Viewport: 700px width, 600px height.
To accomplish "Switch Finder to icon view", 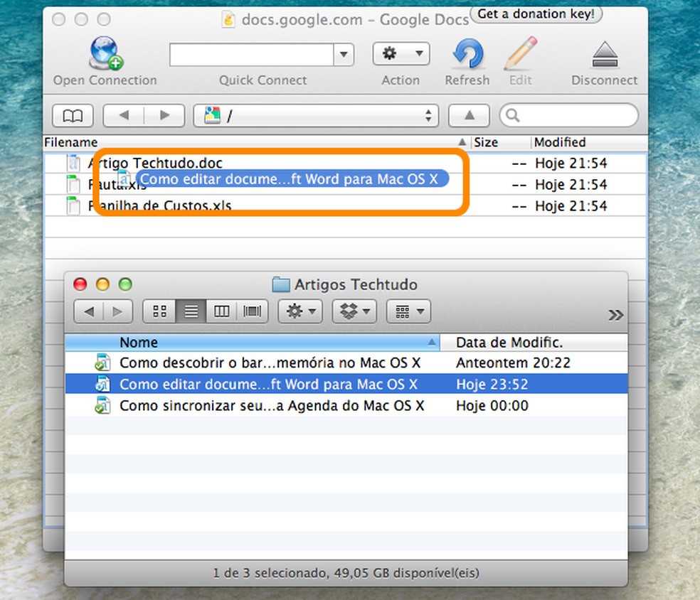I will pyautogui.click(x=159, y=311).
